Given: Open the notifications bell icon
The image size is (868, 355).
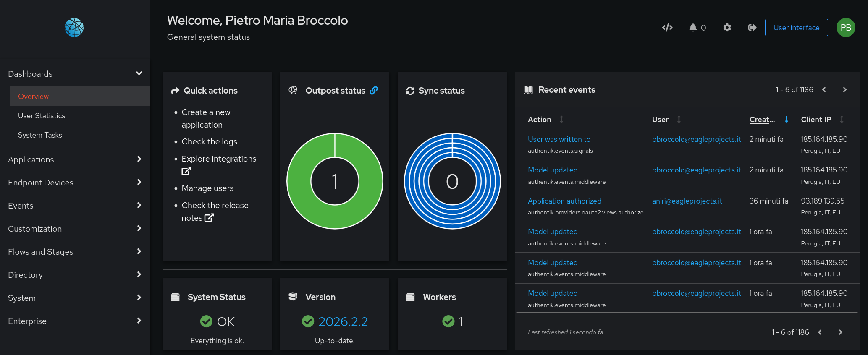Looking at the screenshot, I should coord(693,28).
